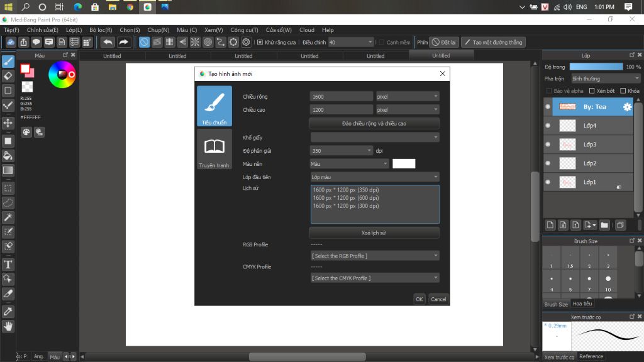
Task: Open Chiều rộng unit dropdown
Action: tap(408, 96)
